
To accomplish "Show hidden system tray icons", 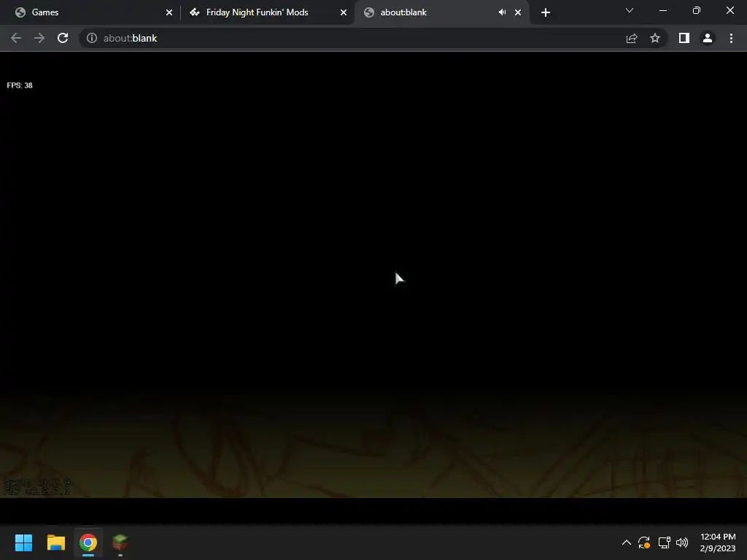I will [x=627, y=542].
